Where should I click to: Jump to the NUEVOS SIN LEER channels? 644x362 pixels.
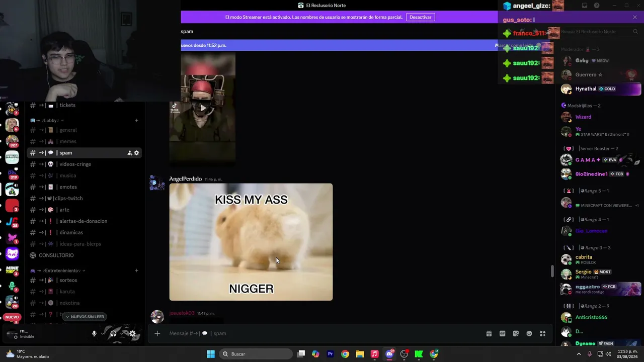click(85, 317)
